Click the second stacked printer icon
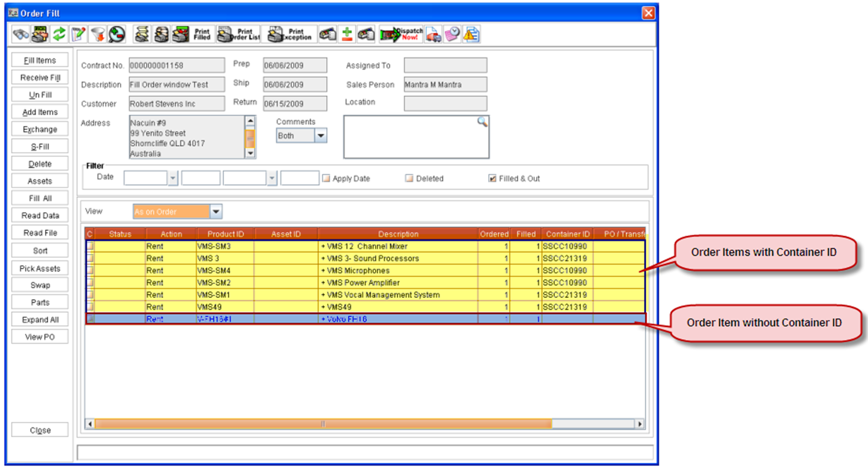 pos(162,35)
